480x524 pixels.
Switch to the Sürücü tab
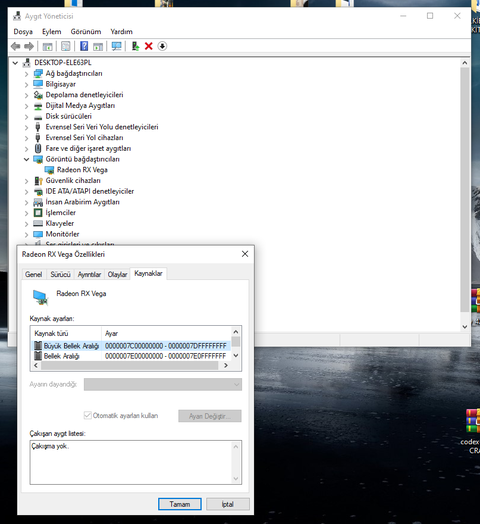(x=61, y=274)
